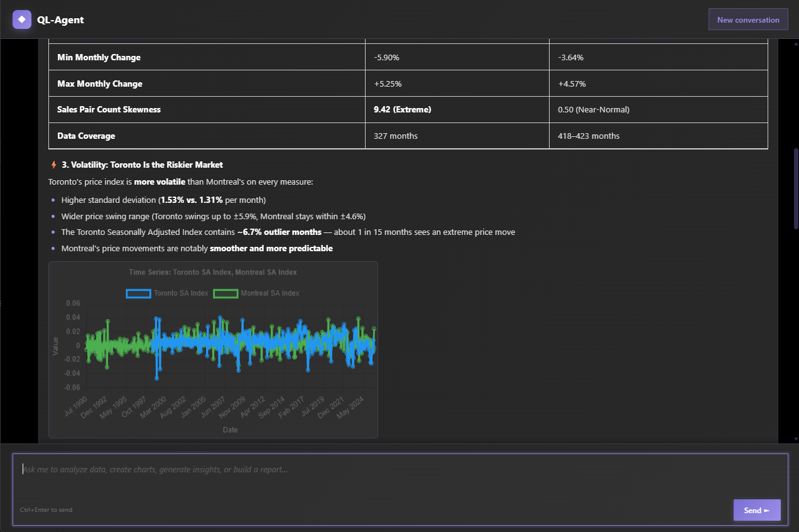The width and height of the screenshot is (799, 532).
Task: Toggle the Toronto SA Index legend box
Action: (x=138, y=293)
